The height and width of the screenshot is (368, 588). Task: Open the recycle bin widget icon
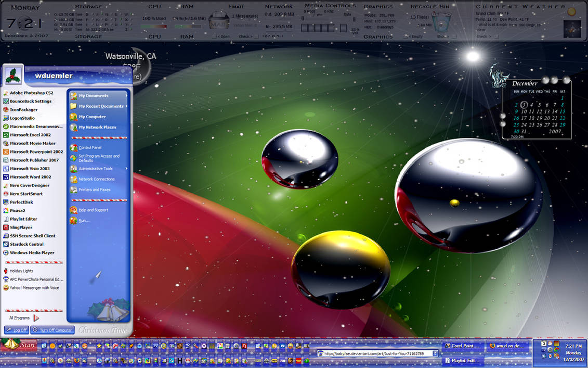coord(441,22)
